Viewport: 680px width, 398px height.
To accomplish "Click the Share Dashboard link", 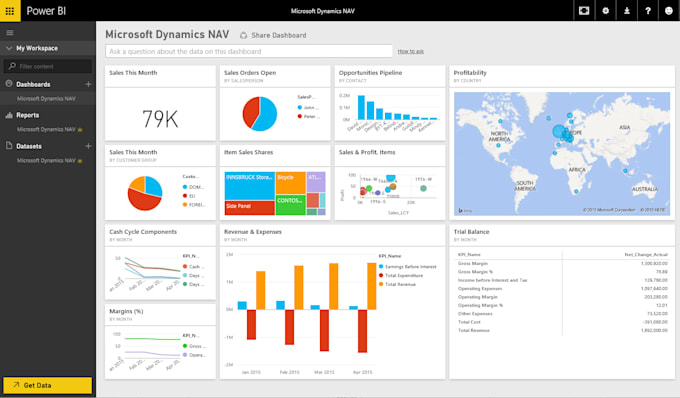I will (x=279, y=35).
